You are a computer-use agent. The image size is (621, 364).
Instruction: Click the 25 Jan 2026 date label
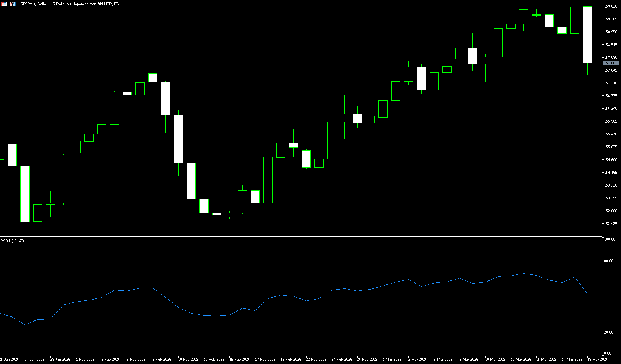(9, 360)
